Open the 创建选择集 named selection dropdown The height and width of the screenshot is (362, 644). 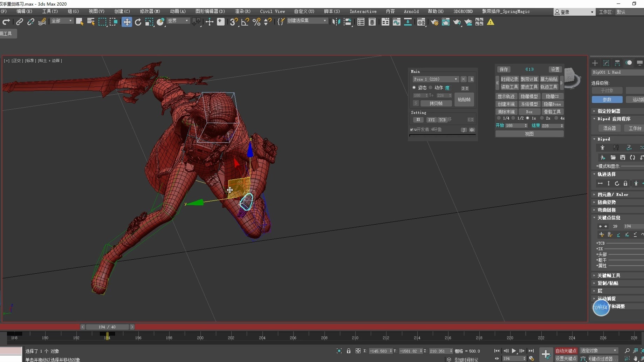(x=307, y=21)
